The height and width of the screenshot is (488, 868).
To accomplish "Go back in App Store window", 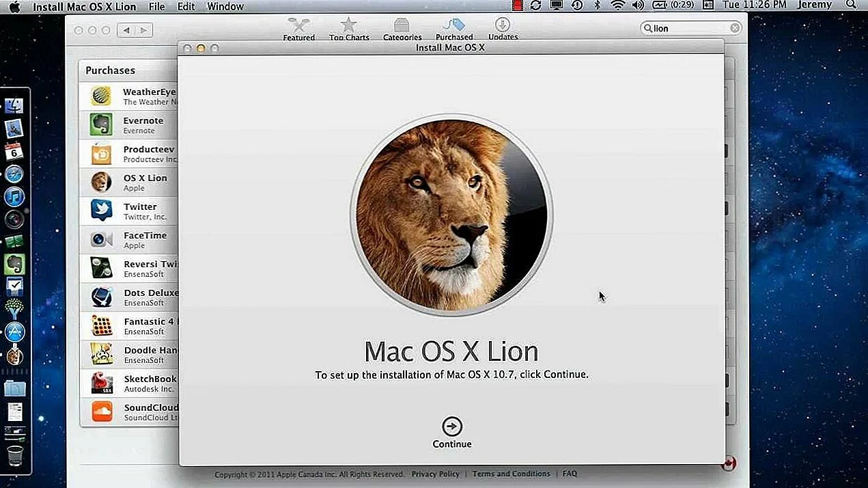I will (126, 30).
